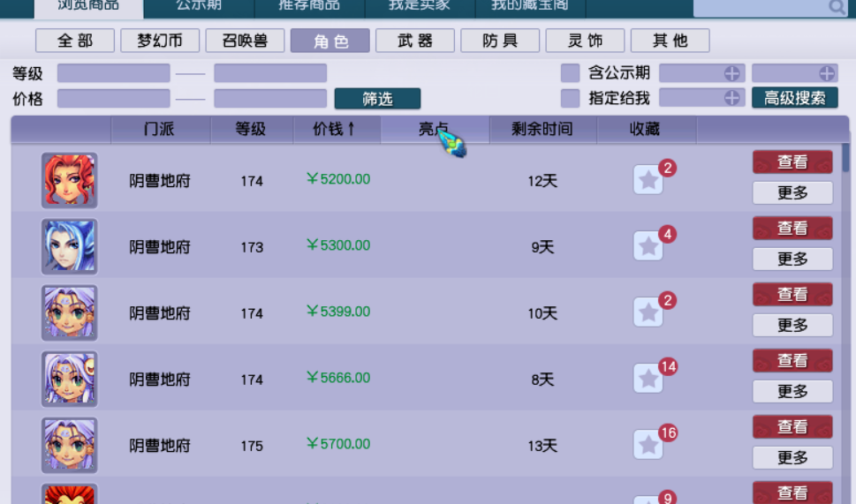Tick the 指定给我 checkbox
Viewport: 856px width, 504px height.
(x=571, y=98)
